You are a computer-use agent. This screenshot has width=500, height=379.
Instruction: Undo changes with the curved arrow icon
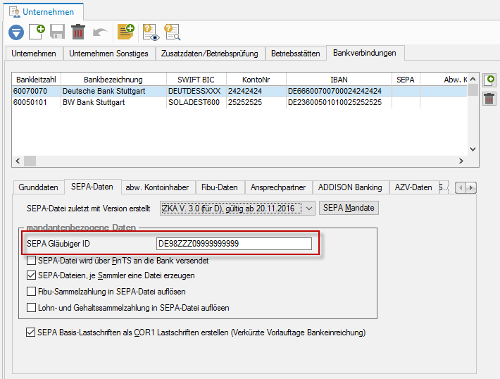100,32
